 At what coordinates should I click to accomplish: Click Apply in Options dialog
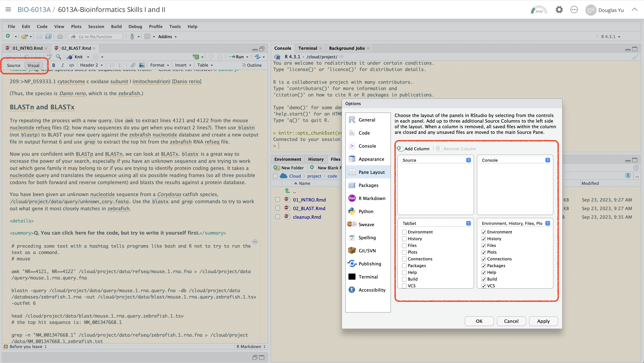pyautogui.click(x=543, y=321)
